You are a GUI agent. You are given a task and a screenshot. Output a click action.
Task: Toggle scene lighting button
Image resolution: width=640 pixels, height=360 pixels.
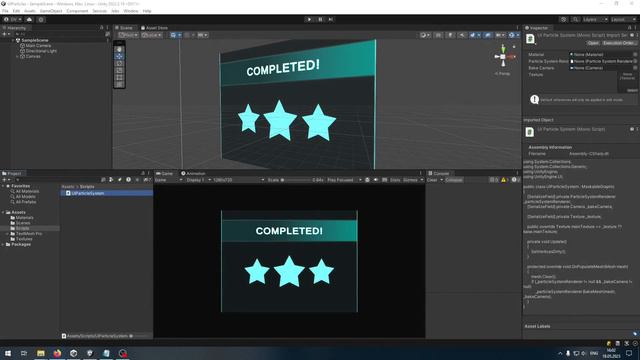coord(450,35)
